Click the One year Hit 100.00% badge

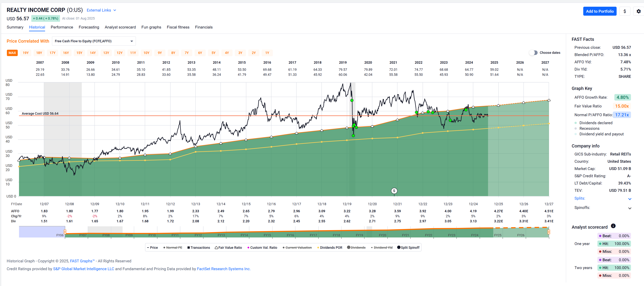(x=614, y=244)
